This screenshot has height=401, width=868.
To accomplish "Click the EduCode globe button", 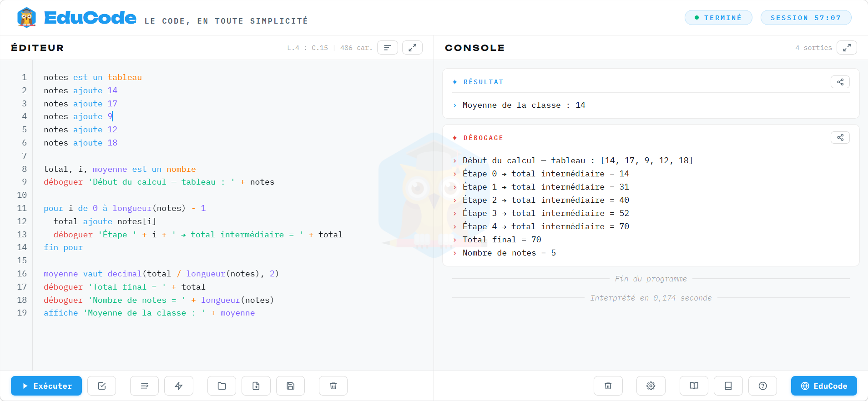I will (x=824, y=386).
